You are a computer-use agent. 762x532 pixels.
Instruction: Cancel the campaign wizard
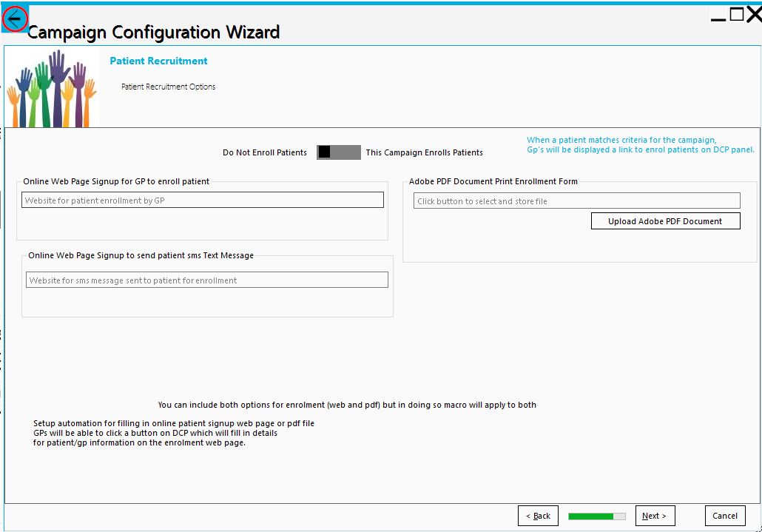[x=724, y=516]
